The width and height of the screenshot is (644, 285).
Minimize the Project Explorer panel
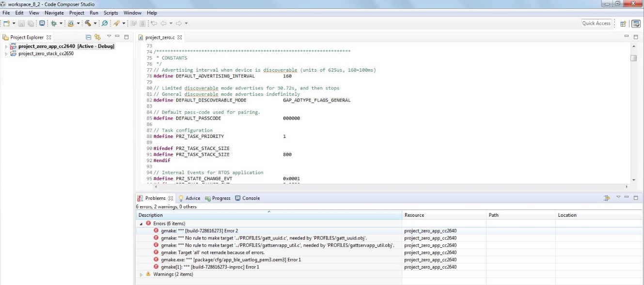click(117, 36)
